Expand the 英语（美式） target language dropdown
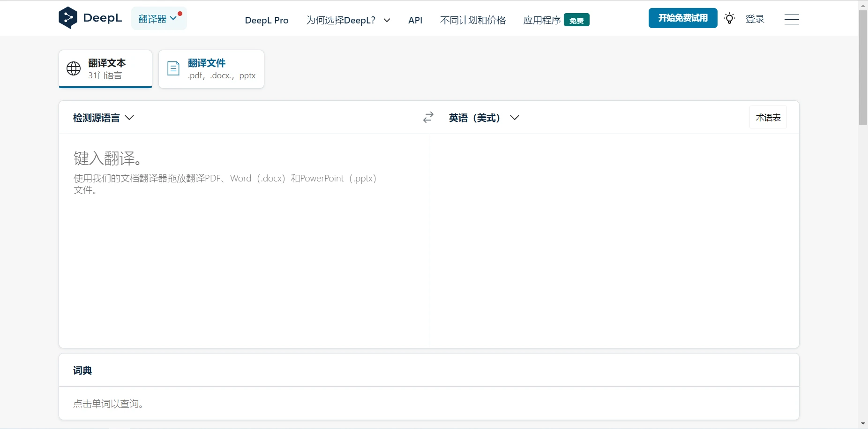868x429 pixels. coord(484,118)
